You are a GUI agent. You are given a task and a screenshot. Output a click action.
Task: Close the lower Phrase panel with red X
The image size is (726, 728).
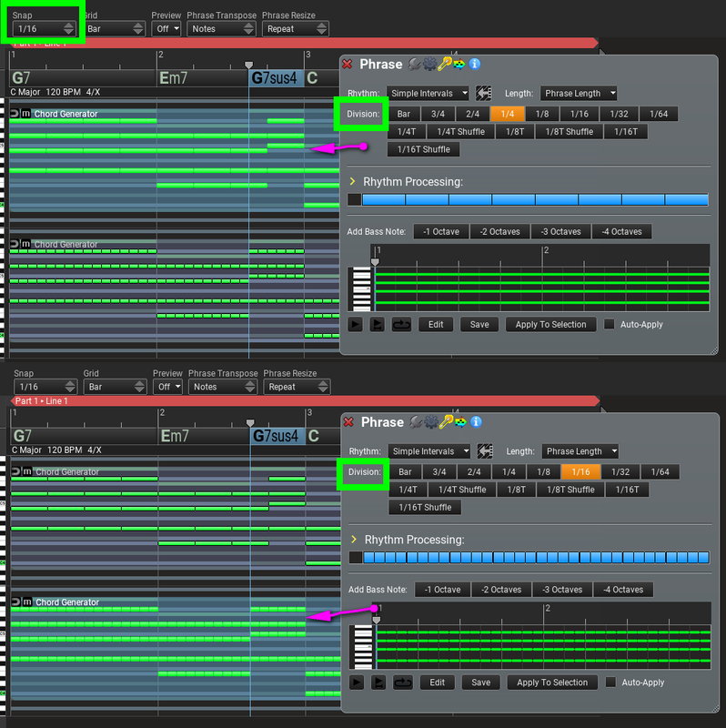coord(348,422)
